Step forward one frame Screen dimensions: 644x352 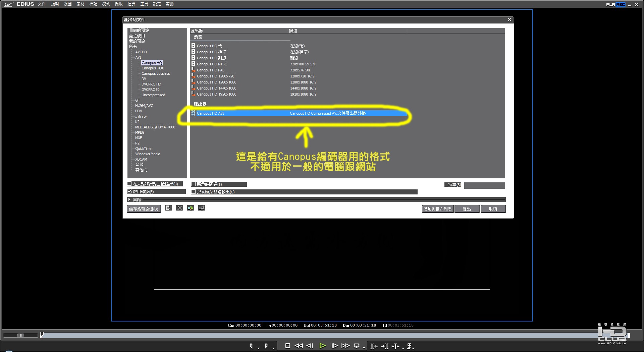[334, 346]
